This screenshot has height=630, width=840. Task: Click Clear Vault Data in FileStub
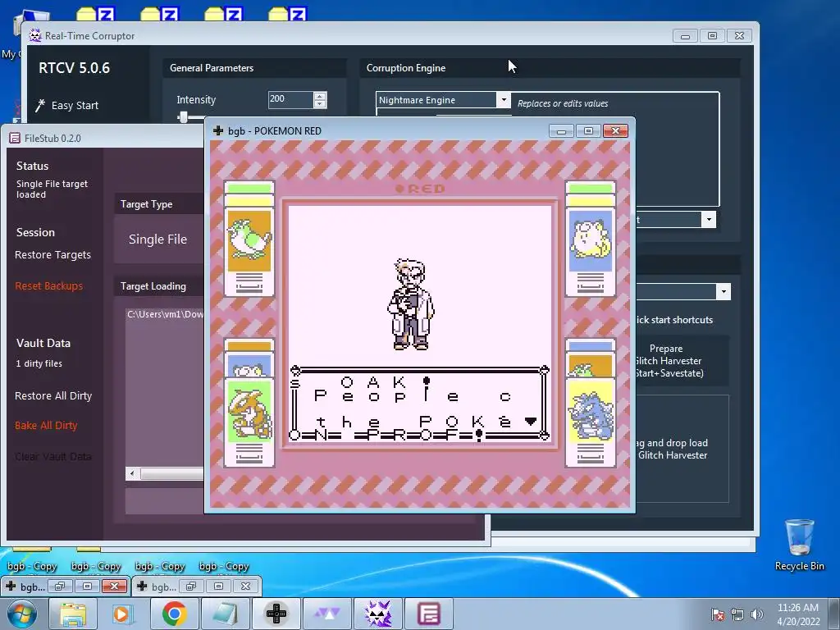pyautogui.click(x=53, y=456)
